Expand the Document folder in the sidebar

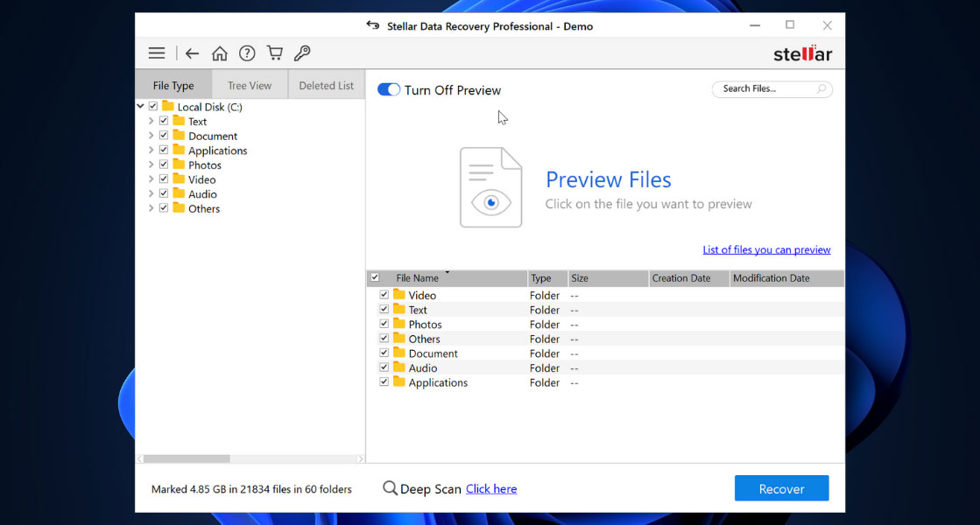point(152,136)
